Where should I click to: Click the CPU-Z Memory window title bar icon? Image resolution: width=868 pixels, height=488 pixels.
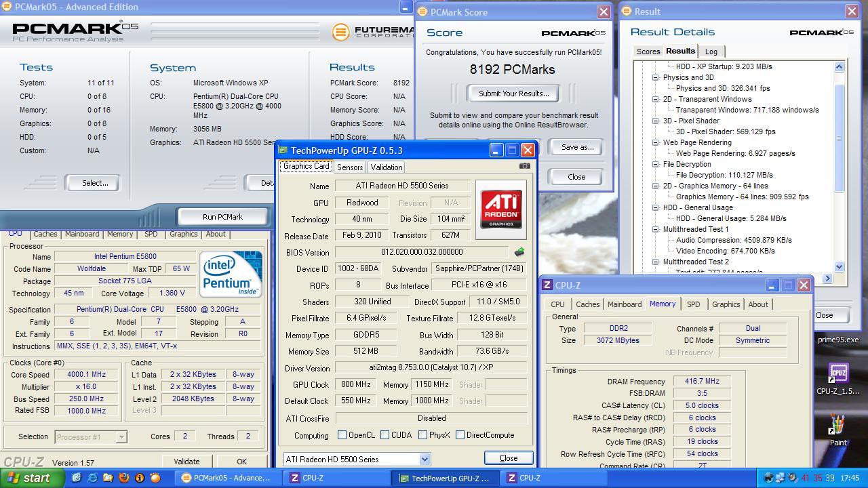548,285
